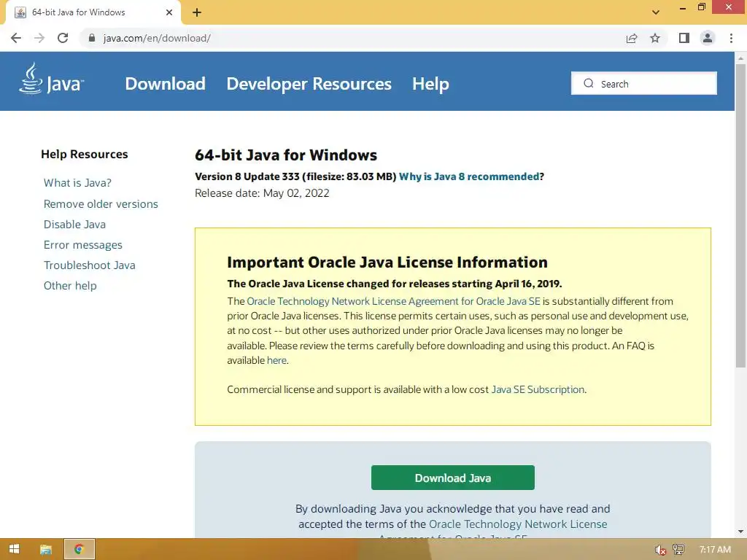Minimize the Chrome window
Viewport: 747px width, 560px height.
(683, 7)
